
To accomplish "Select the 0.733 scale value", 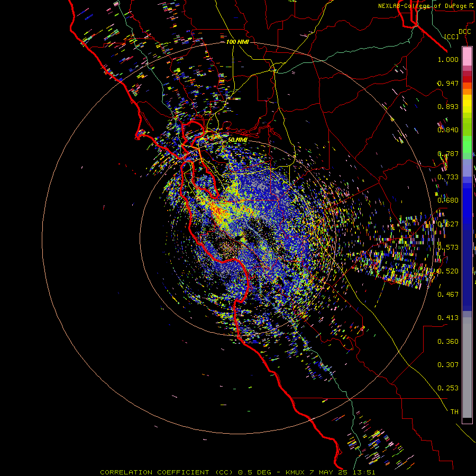I will pos(448,177).
